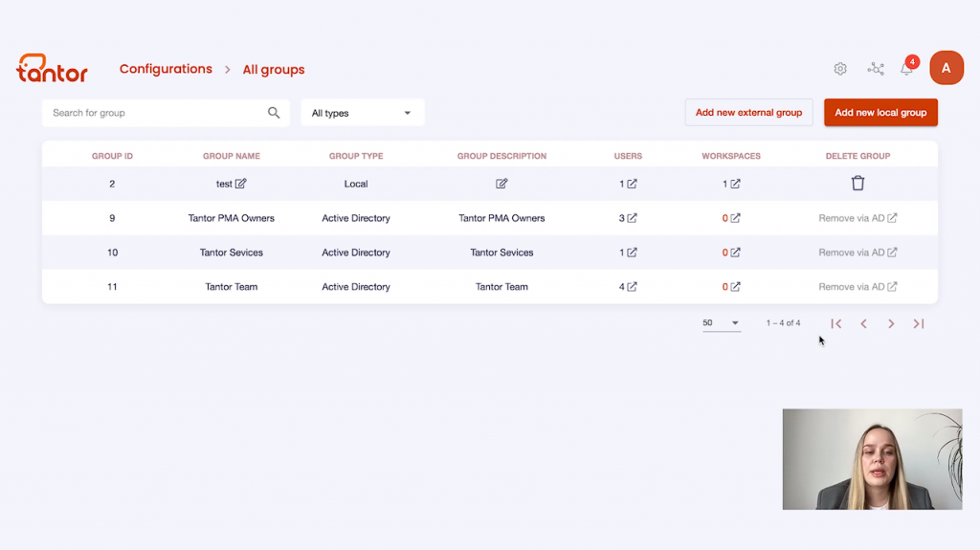The width and height of the screenshot is (980, 550).
Task: Click group ID 11 cell
Action: point(113,287)
